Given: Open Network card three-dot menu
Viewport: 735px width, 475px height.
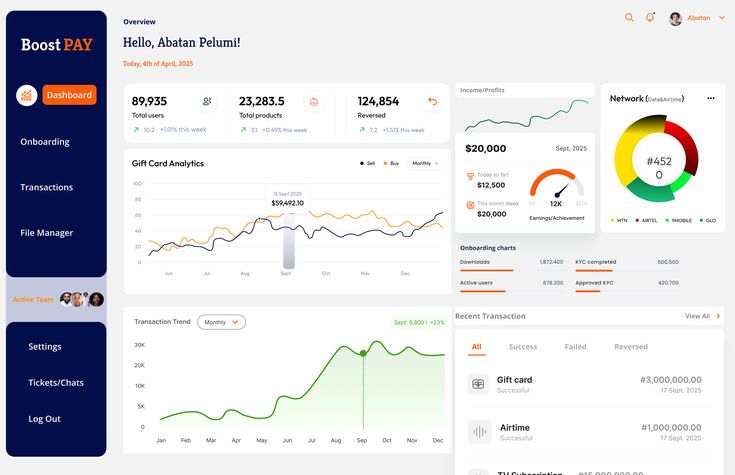Looking at the screenshot, I should pyautogui.click(x=711, y=98).
